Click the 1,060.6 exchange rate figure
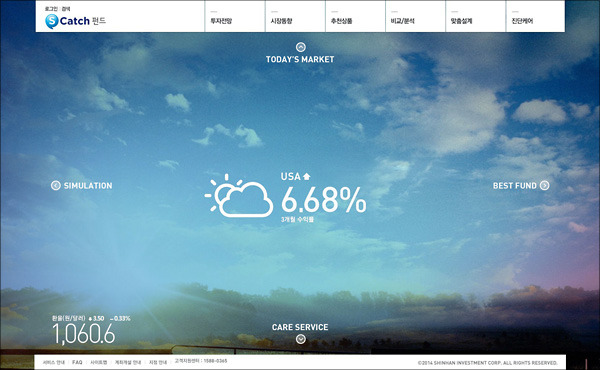 point(83,334)
